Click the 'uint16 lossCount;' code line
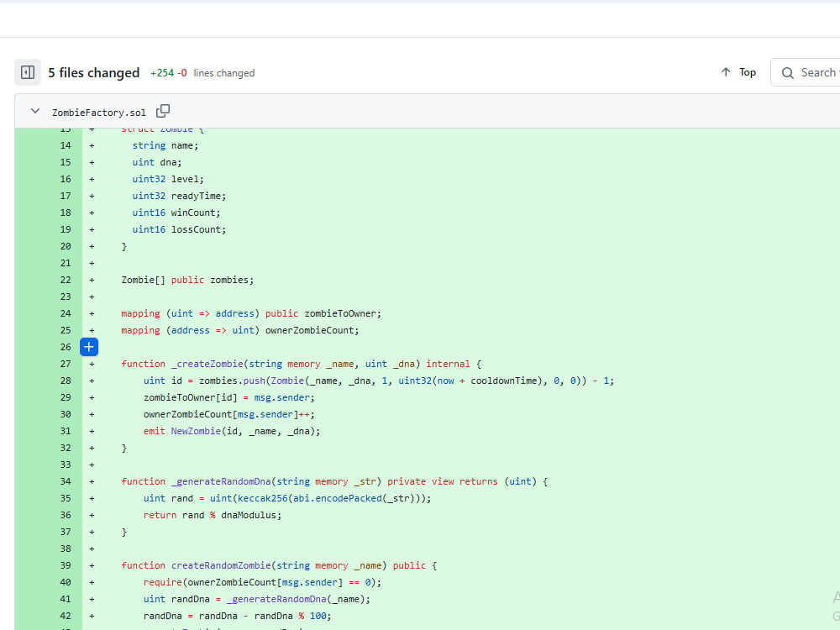 [x=179, y=229]
